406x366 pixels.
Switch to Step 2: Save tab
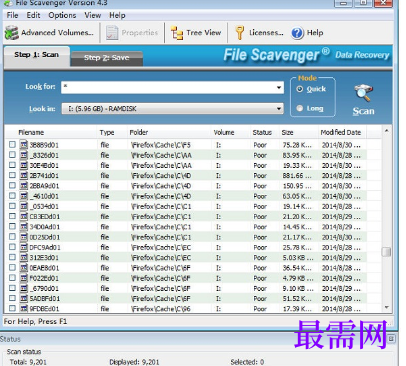tap(107, 58)
